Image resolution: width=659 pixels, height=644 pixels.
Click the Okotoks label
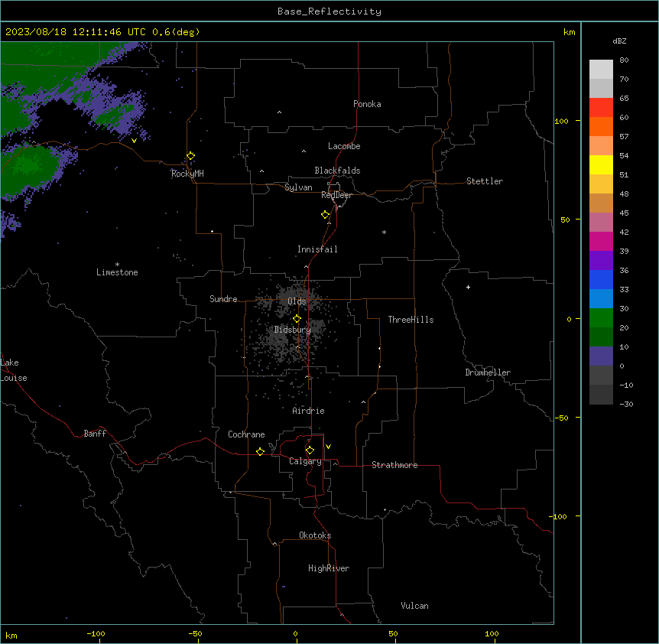(315, 535)
